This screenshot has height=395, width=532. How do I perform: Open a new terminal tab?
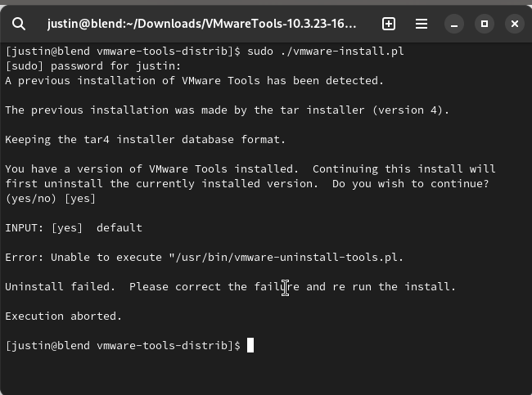pos(389,24)
